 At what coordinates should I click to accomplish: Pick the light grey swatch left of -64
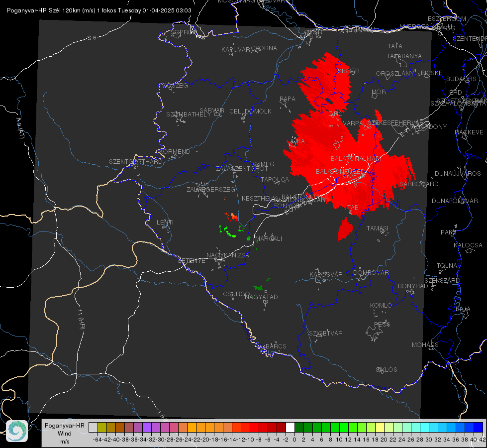click(93, 427)
